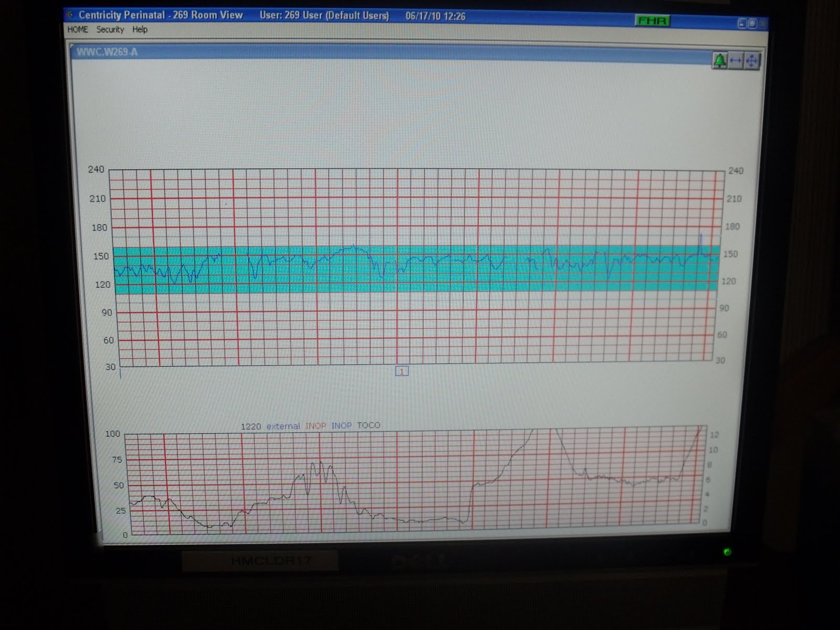Click the blue 'INOP' label

341,425
